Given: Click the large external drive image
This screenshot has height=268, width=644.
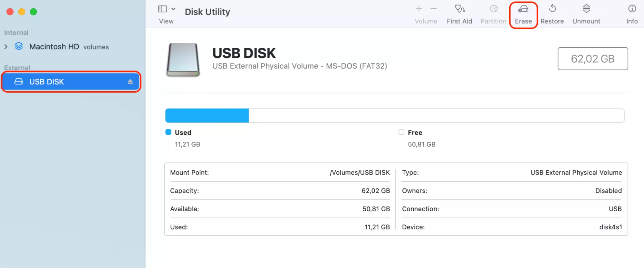Looking at the screenshot, I should pos(183,60).
